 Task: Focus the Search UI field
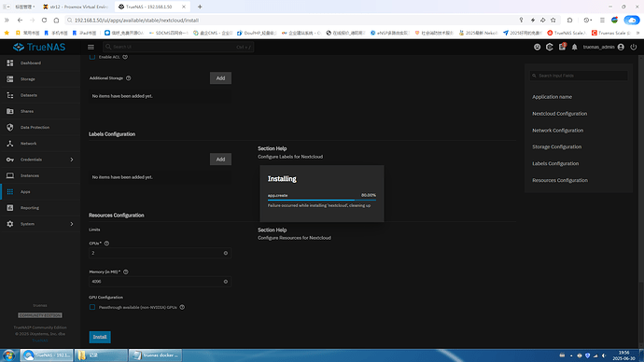(x=178, y=47)
